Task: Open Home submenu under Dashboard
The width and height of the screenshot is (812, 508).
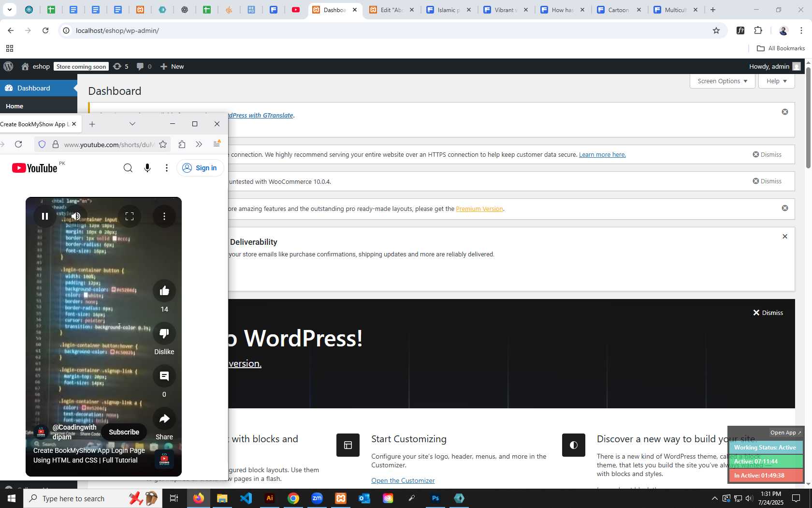Action: (14, 106)
